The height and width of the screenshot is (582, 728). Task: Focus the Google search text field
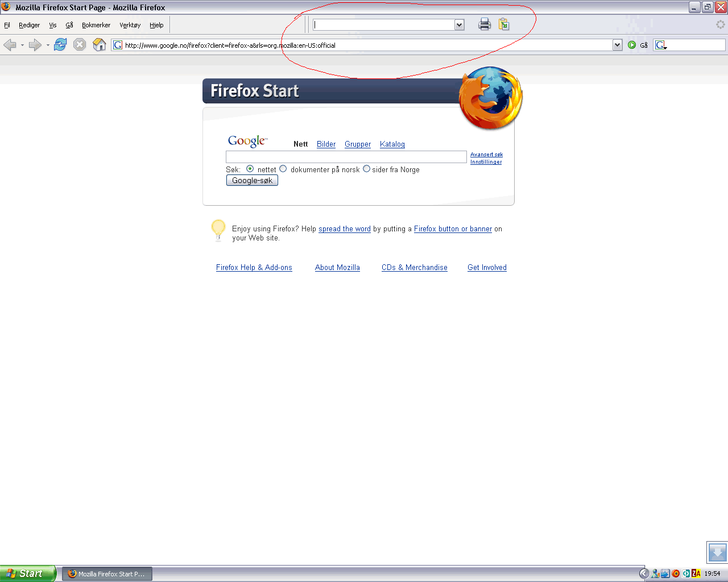tap(346, 157)
